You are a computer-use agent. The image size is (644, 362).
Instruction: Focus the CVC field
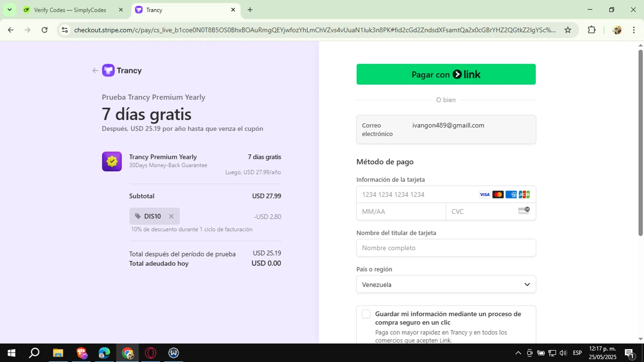(491, 212)
